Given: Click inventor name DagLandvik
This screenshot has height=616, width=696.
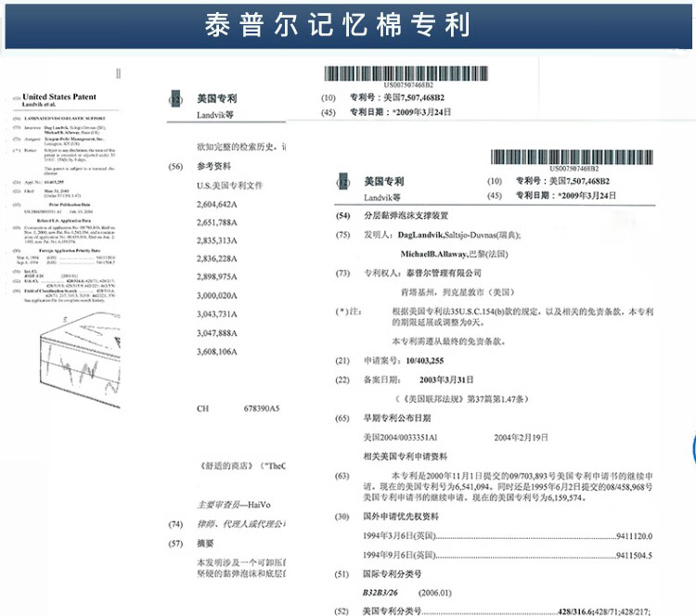Looking at the screenshot, I should 421,235.
